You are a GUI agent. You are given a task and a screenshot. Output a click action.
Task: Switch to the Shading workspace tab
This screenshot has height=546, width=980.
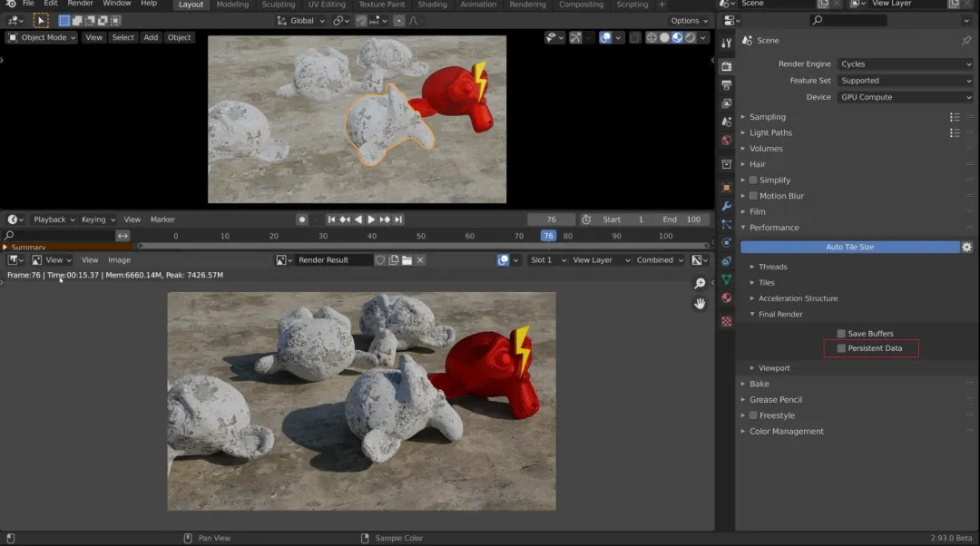[x=432, y=5]
